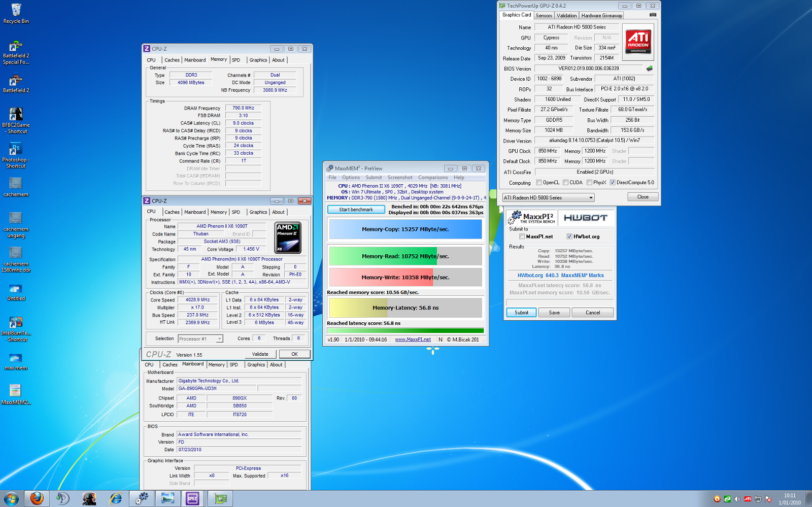
Task: Open Graphics tab in bottom CPU-Z Mainboard window
Action: (256, 365)
